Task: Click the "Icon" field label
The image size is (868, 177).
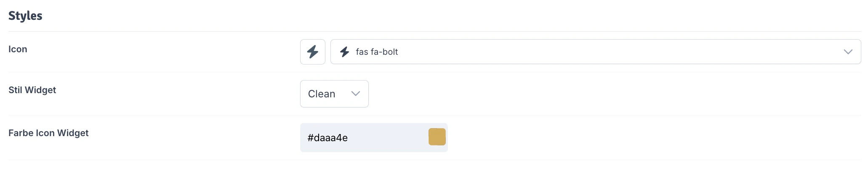Action: pyautogui.click(x=18, y=49)
